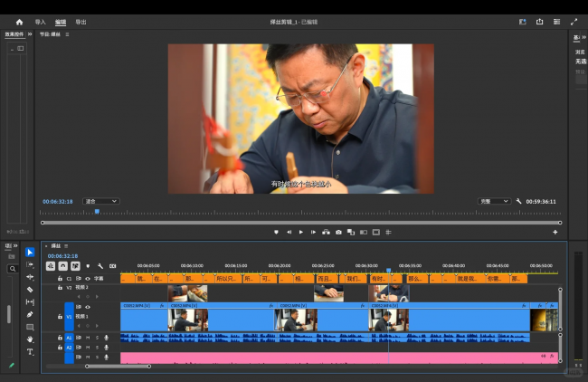This screenshot has width=588, height=382.
Task: Choose the Hand tool
Action: pos(30,339)
